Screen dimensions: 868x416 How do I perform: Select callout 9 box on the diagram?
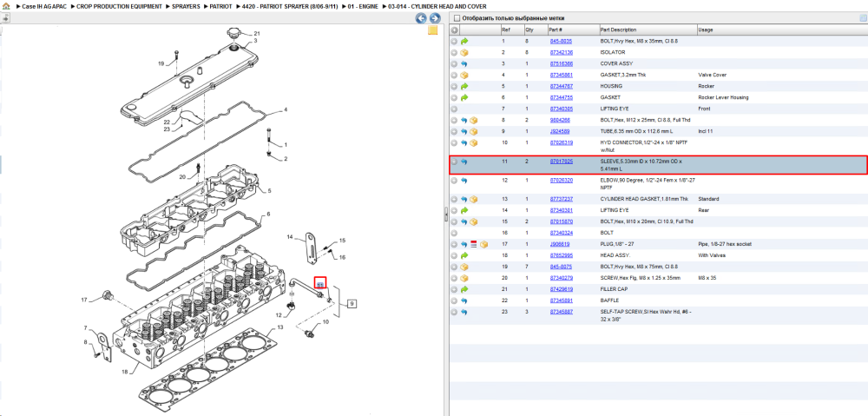point(352,304)
